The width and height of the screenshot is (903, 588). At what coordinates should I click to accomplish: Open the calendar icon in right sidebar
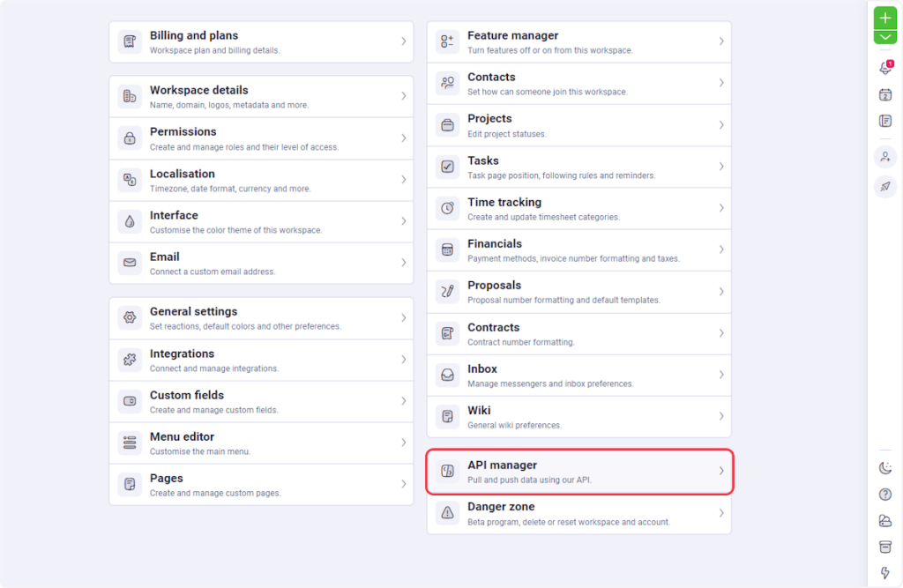(x=885, y=95)
